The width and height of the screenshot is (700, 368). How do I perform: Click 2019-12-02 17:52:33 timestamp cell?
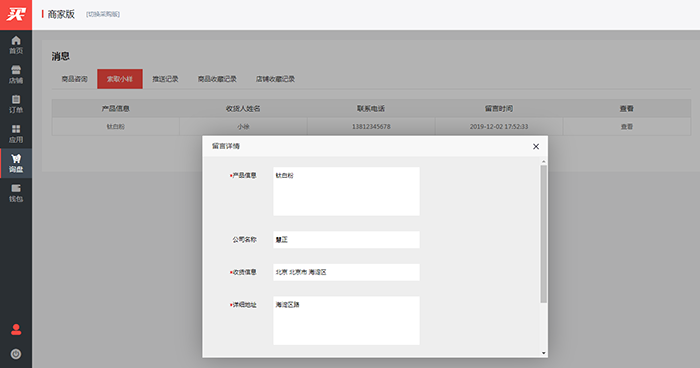[x=499, y=127]
